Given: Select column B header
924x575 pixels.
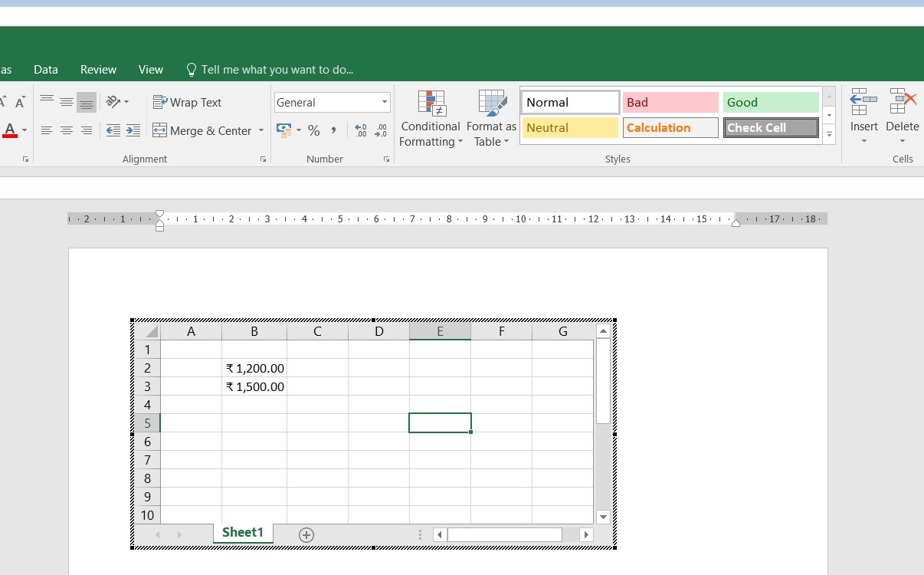Looking at the screenshot, I should tap(254, 331).
